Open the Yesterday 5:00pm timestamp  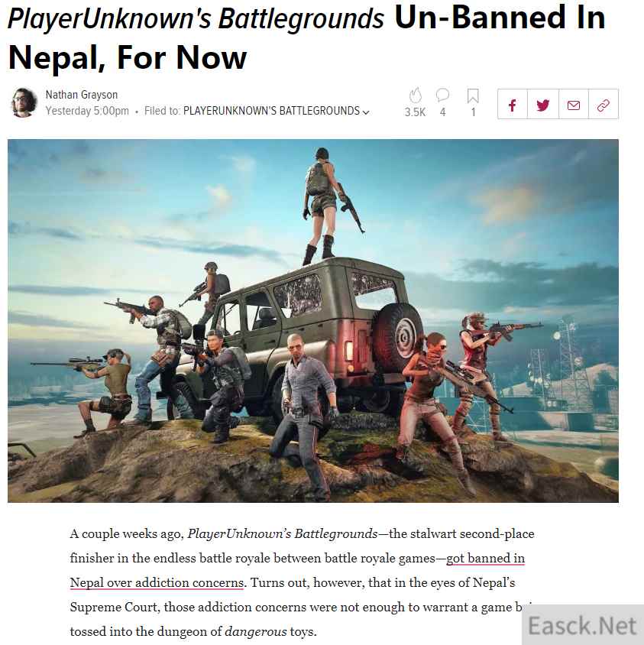tap(87, 111)
